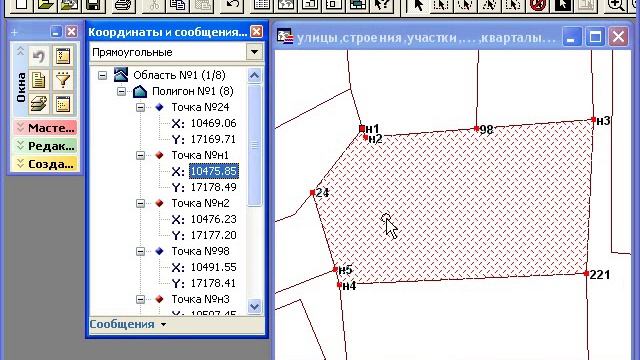Click the document page icon in the Окна panel
Image resolution: width=640 pixels, height=360 pixels.
tap(39, 80)
